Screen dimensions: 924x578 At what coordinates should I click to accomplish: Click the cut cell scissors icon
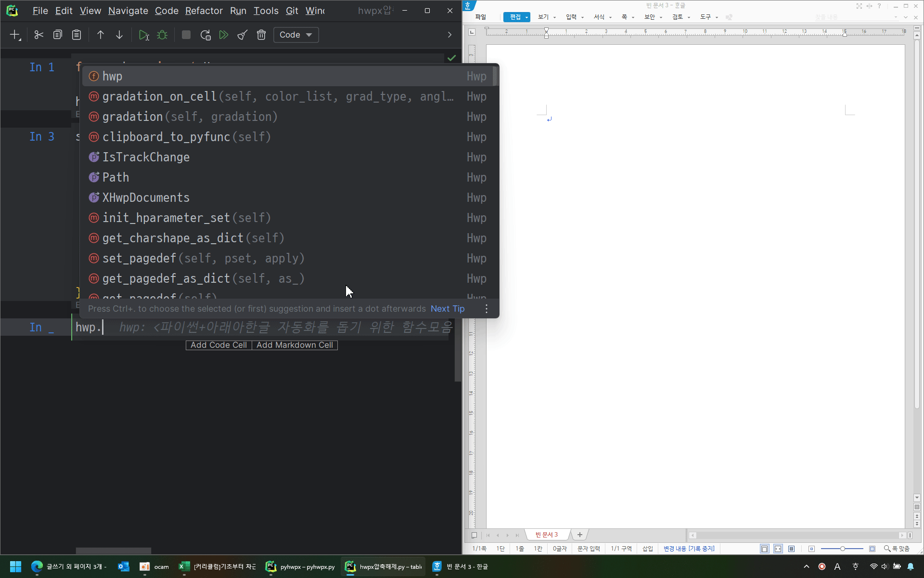[x=39, y=35]
